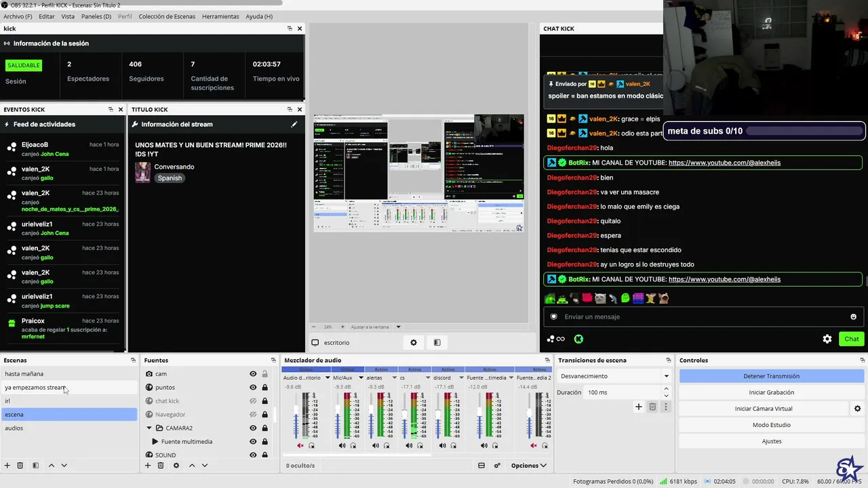Open the Herramientas menu
This screenshot has width=868, height=488.
220,16
